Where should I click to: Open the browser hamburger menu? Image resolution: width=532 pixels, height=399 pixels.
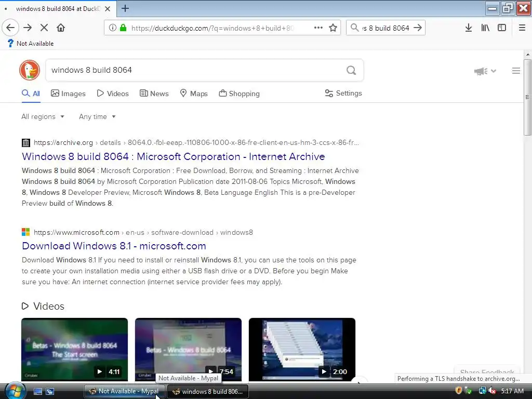522,28
